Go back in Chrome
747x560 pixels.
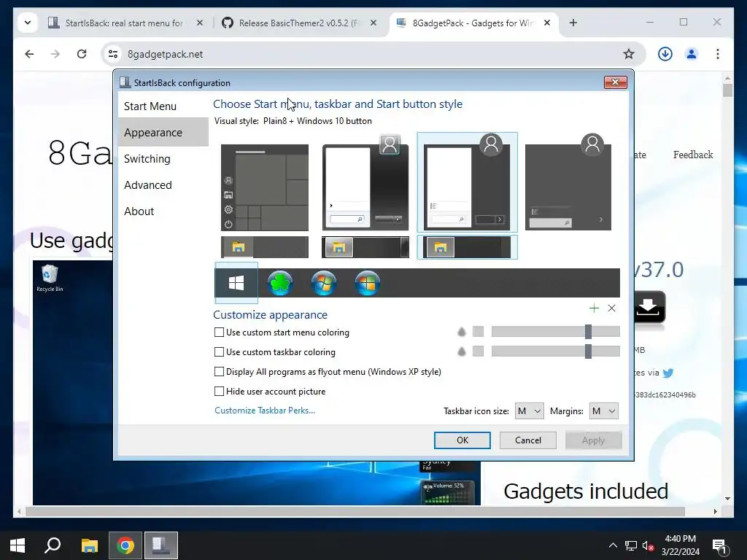[x=29, y=54]
